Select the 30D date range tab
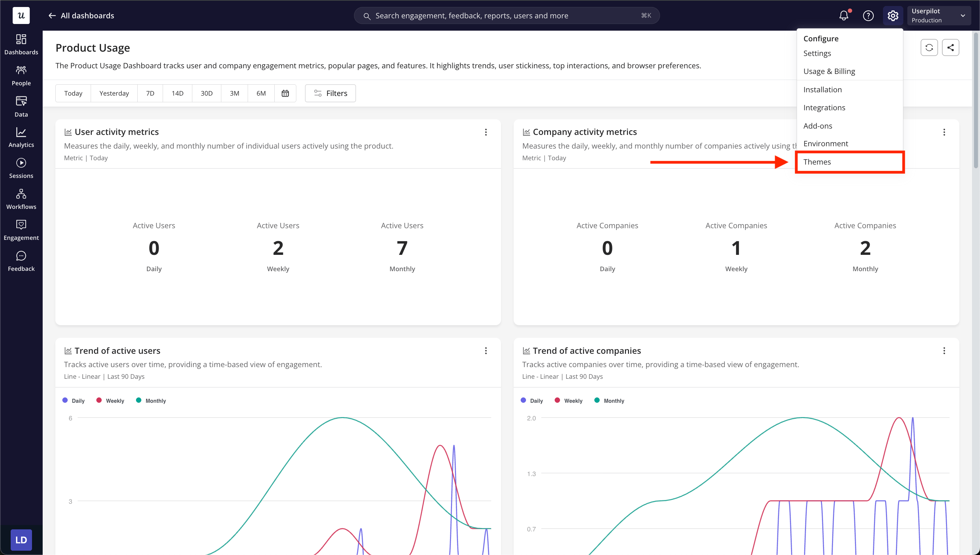The image size is (980, 555). point(206,93)
